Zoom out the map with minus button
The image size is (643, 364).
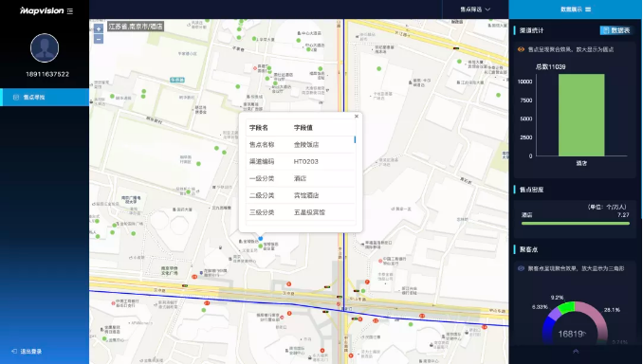click(x=99, y=40)
